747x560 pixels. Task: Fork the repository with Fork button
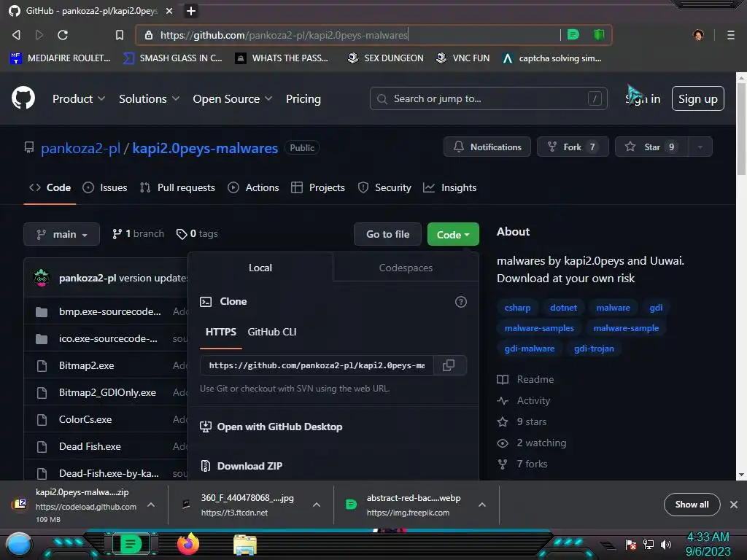(572, 147)
